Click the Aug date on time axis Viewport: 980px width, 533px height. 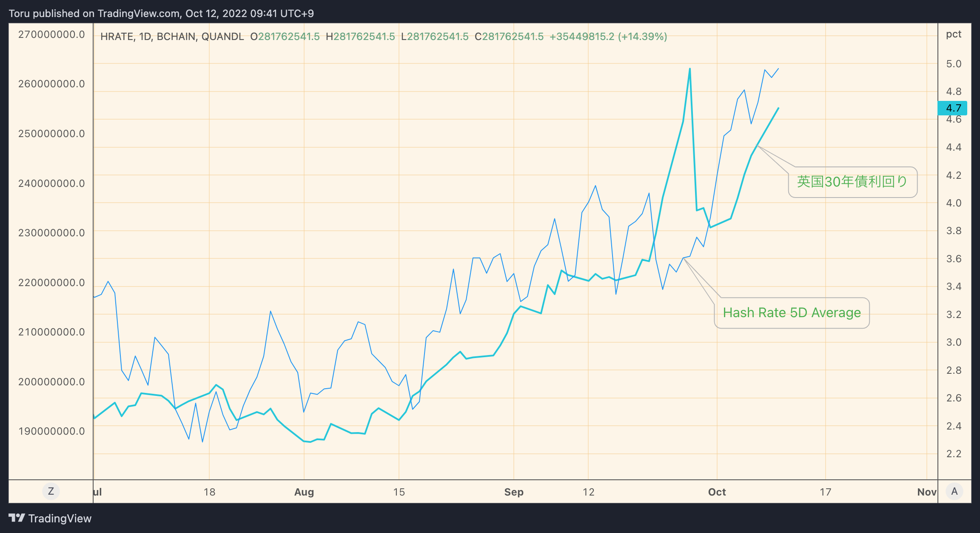coord(304,492)
